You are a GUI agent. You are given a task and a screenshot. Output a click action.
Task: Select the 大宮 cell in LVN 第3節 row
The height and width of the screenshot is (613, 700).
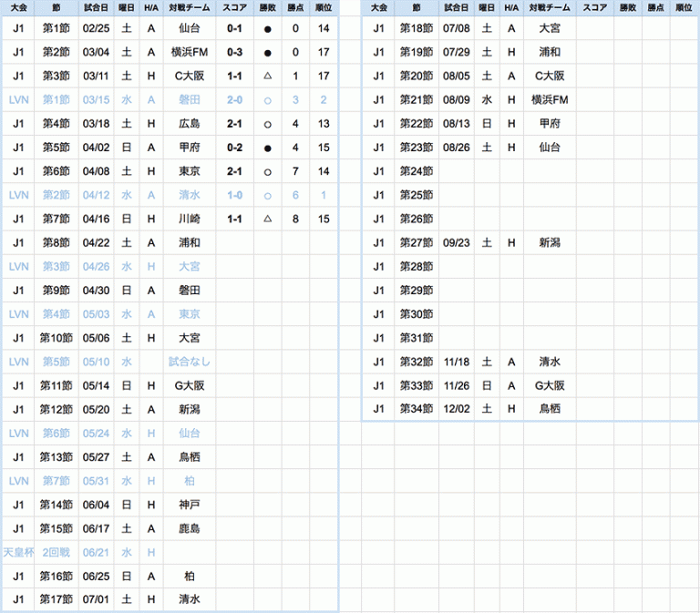click(x=190, y=266)
